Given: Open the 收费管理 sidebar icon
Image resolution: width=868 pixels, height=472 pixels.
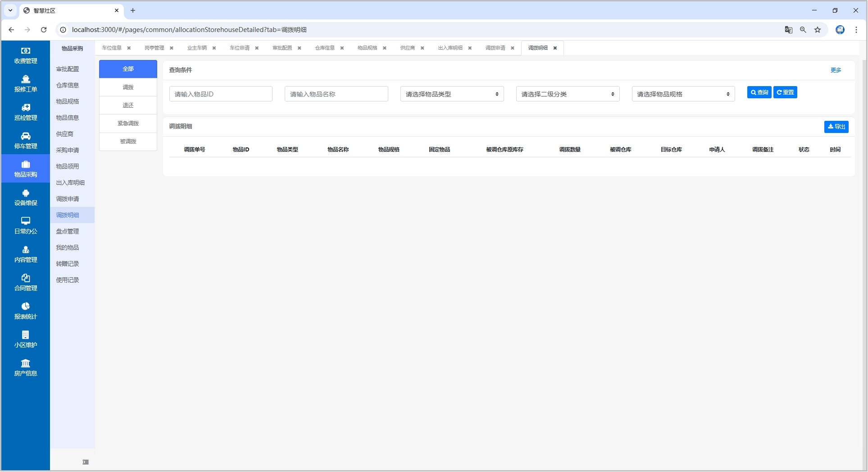Looking at the screenshot, I should 26,51.
